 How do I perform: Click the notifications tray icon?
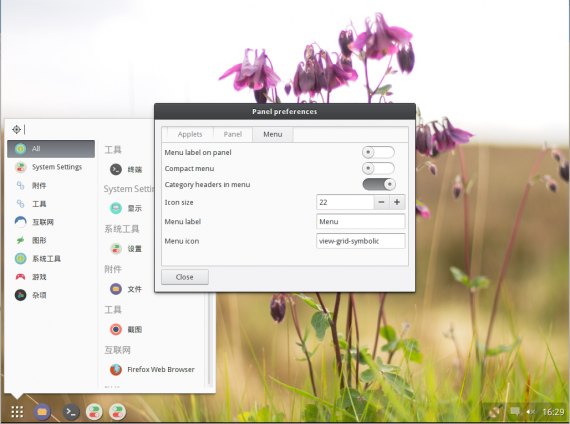click(x=515, y=412)
